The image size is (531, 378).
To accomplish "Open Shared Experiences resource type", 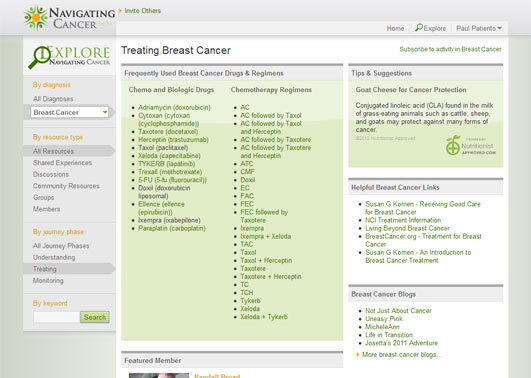I will (x=62, y=163).
